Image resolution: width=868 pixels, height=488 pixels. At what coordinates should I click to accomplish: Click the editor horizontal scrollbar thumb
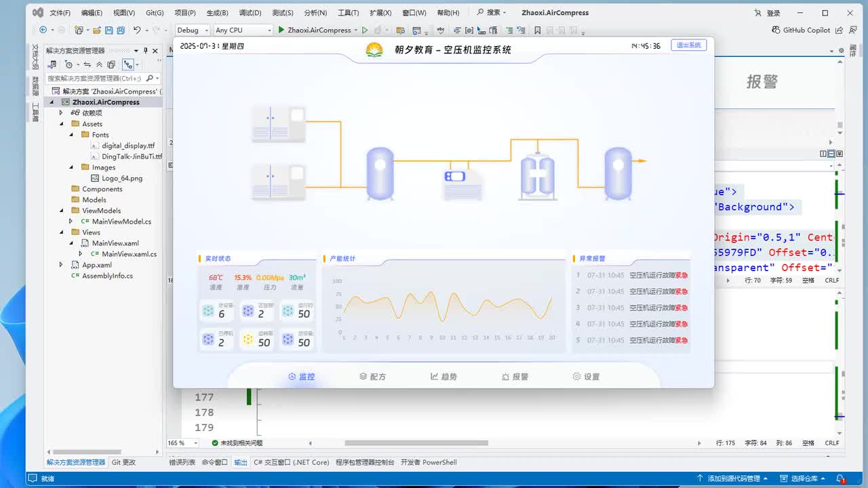(x=416, y=443)
